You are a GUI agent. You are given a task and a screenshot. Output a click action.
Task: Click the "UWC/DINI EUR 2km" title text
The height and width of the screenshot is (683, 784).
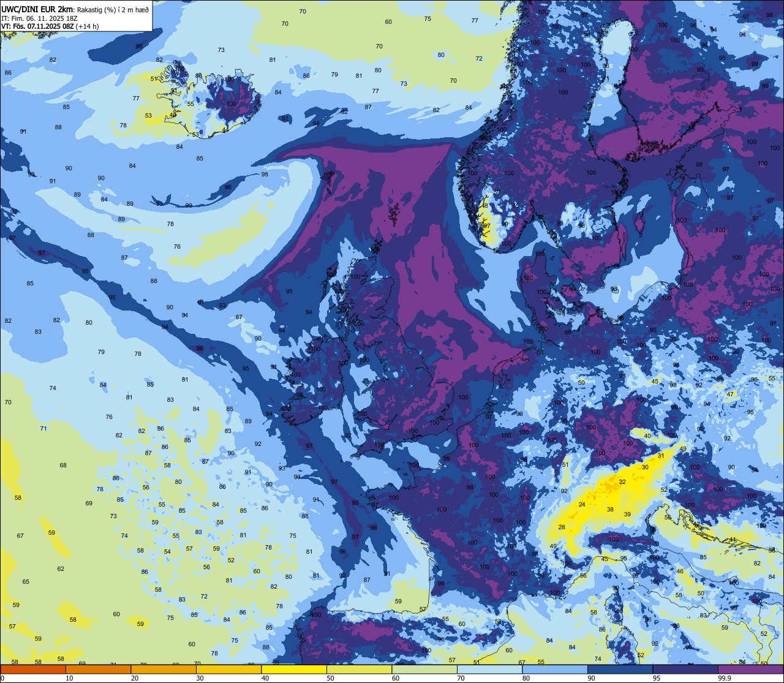click(x=37, y=9)
